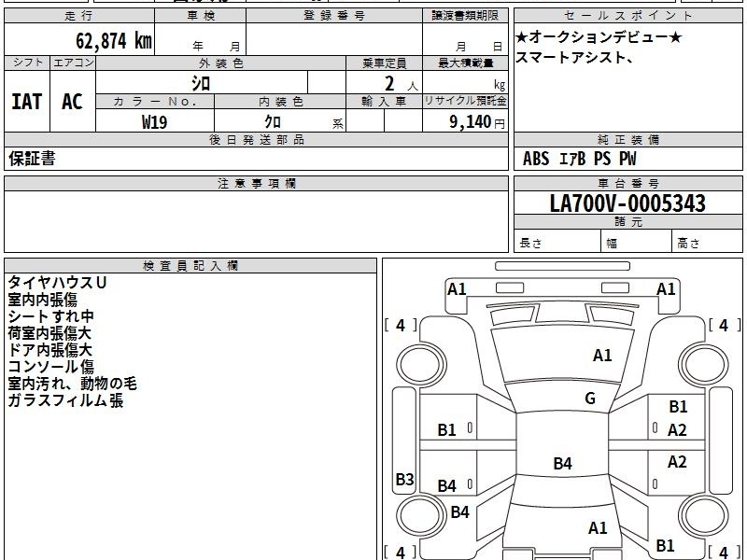The width and height of the screenshot is (747, 560).
Task: Click inspector note ガラスフィルム張
Action: 65,400
